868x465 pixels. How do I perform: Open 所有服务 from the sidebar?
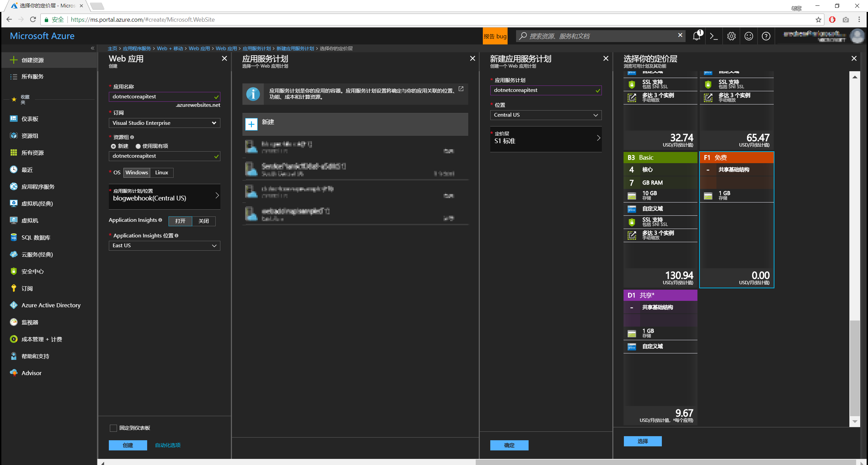[33, 77]
